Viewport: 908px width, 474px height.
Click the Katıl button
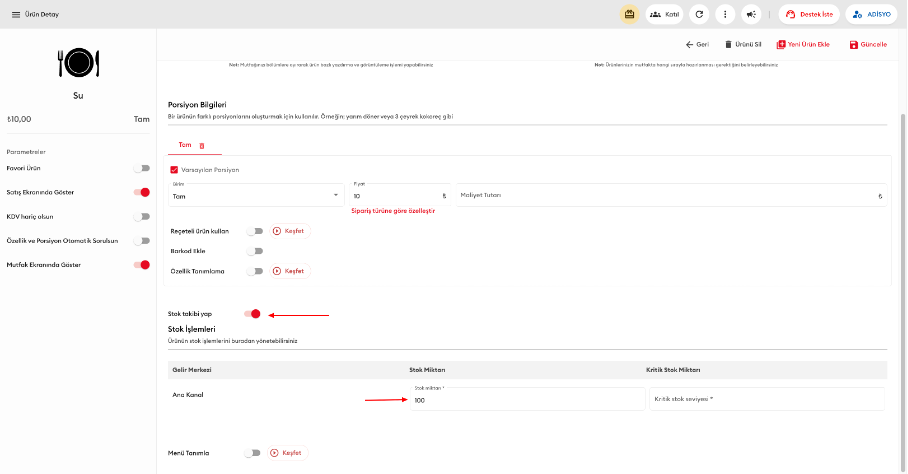pos(665,14)
